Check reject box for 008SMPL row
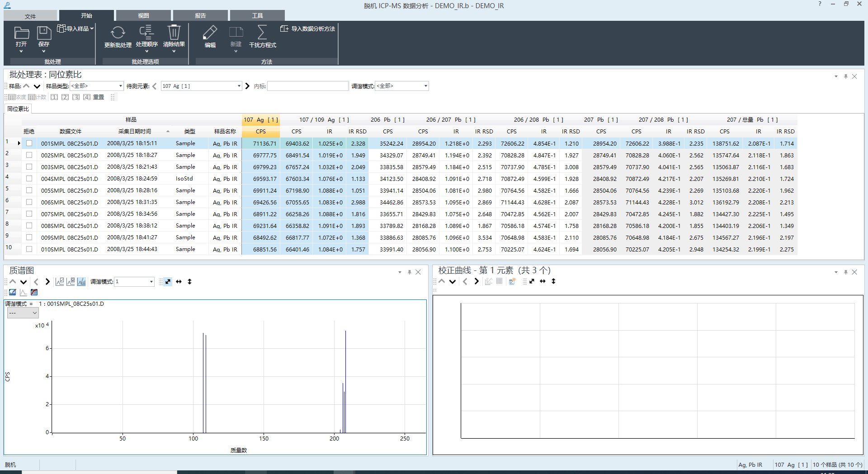This screenshot has height=474, width=868. (29, 226)
